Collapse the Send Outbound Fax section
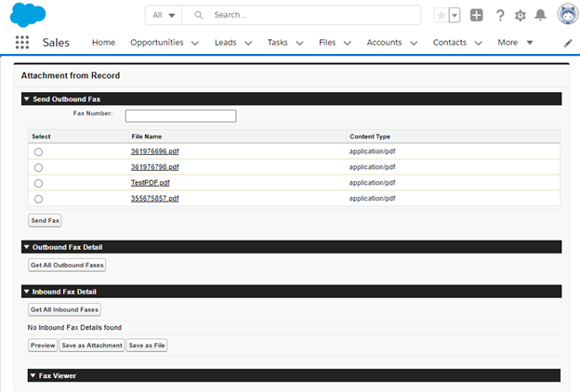Image resolution: width=580 pixels, height=392 pixels. [28, 98]
